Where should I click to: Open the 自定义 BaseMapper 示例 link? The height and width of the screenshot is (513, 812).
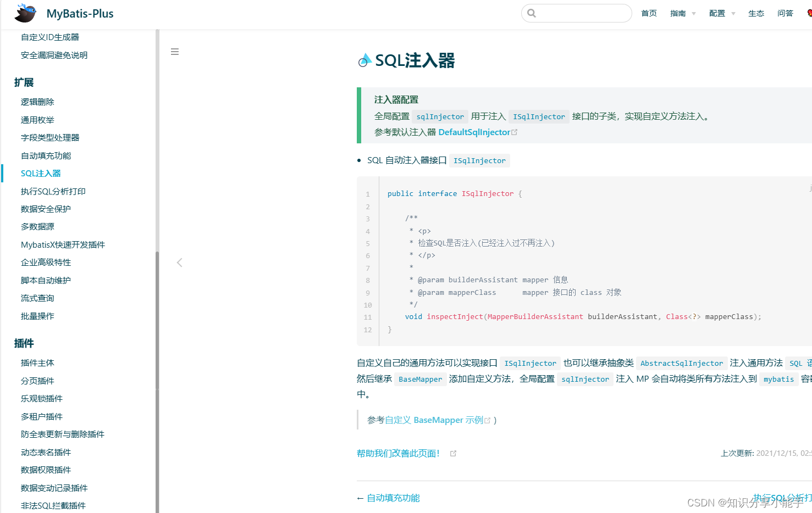(x=434, y=420)
